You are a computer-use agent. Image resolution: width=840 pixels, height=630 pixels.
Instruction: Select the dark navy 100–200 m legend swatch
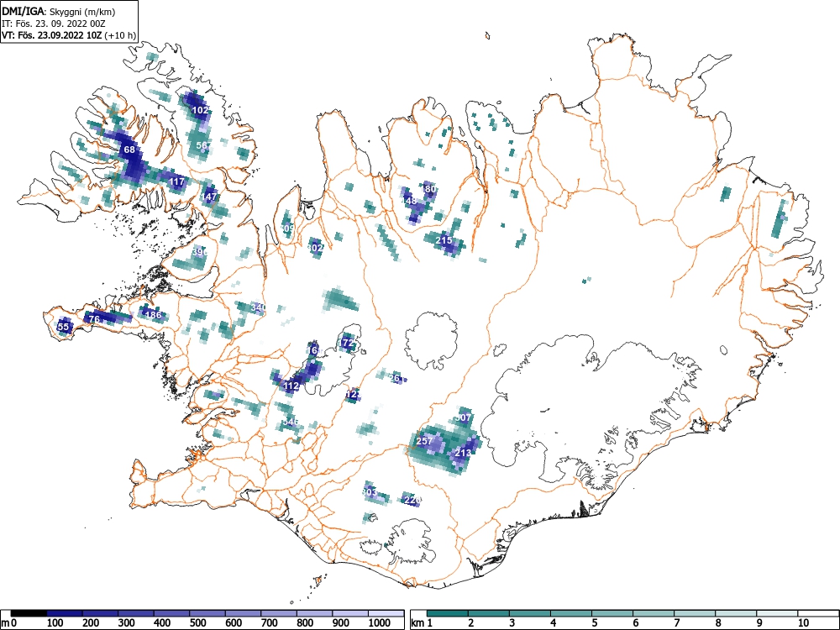coord(65,613)
